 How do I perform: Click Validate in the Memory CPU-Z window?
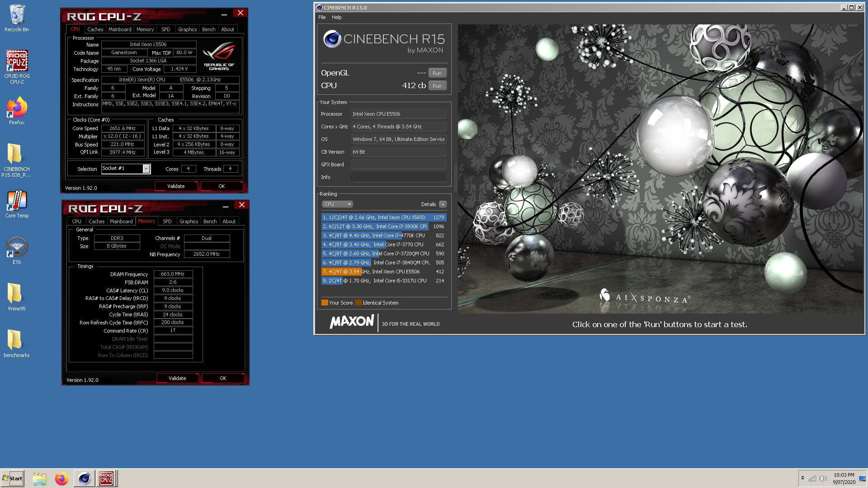pos(178,378)
